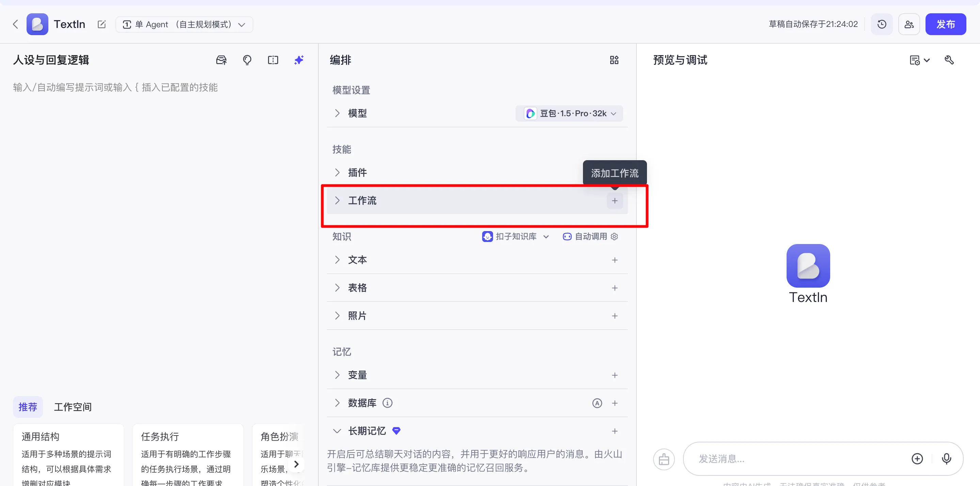Add a workflow with plus button
Image resolution: width=980 pixels, height=486 pixels.
tap(615, 201)
